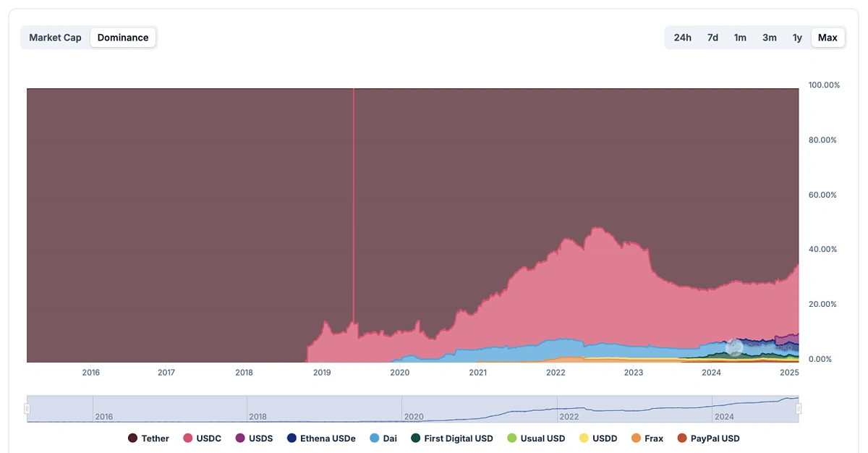Hide the USDS legend entry
The image size is (868, 453).
[254, 439]
